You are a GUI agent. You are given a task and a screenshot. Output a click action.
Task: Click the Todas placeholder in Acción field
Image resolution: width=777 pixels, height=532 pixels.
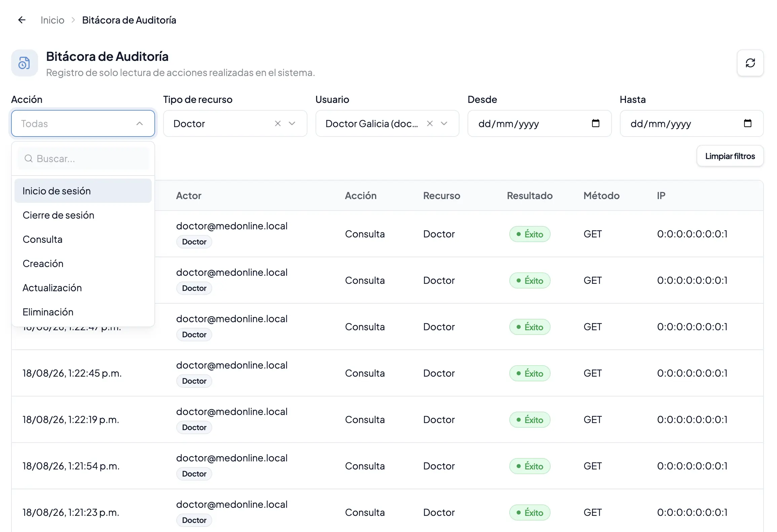point(34,124)
